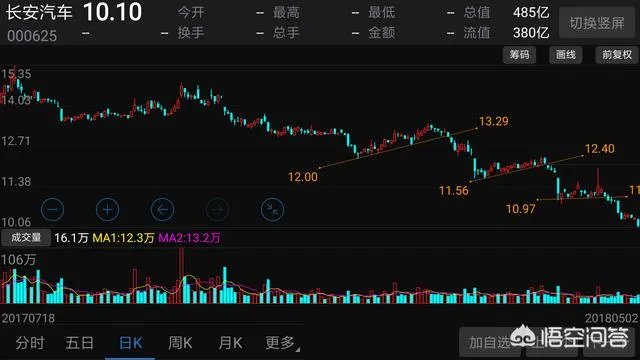Select the 月K monthly candlestick tab
Viewport: 640px width, 360px height.
(231, 343)
